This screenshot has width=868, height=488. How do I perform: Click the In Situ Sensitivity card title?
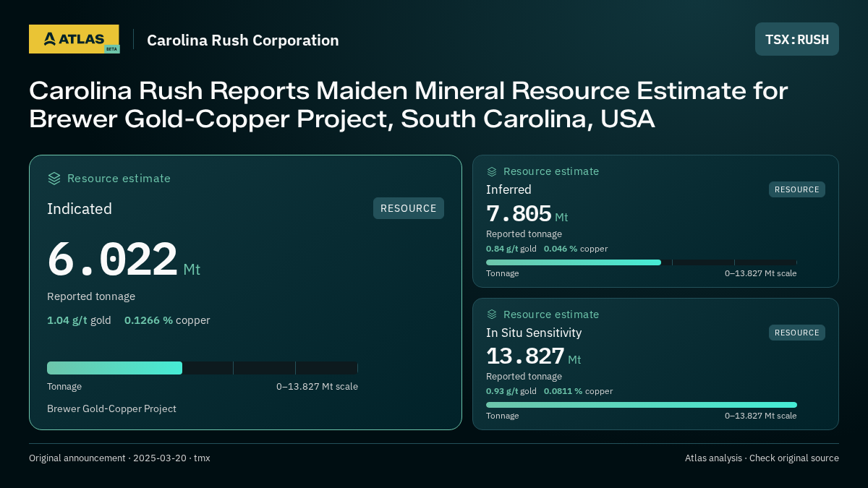pyautogui.click(x=534, y=333)
